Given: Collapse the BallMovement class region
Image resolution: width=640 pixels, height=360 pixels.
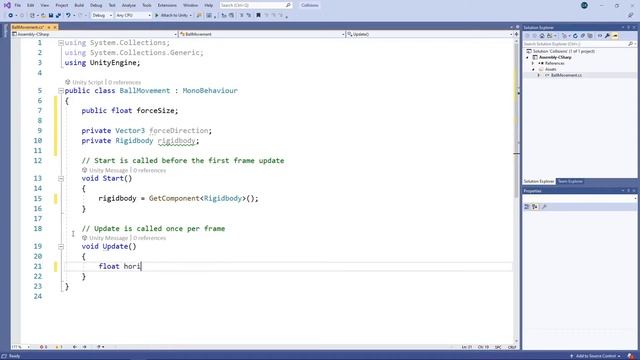Looking at the screenshot, I should 61,91.
